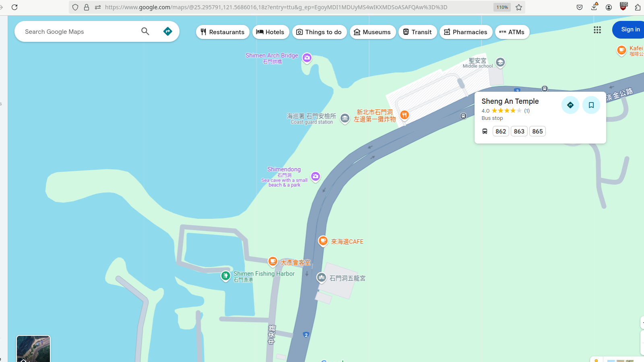Select bus route 865
The width and height of the screenshot is (644, 362).
537,131
